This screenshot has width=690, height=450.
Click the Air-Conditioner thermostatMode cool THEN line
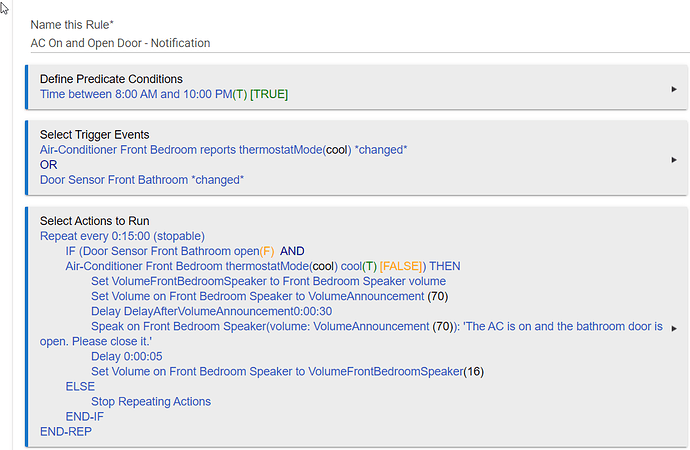pyautogui.click(x=263, y=266)
